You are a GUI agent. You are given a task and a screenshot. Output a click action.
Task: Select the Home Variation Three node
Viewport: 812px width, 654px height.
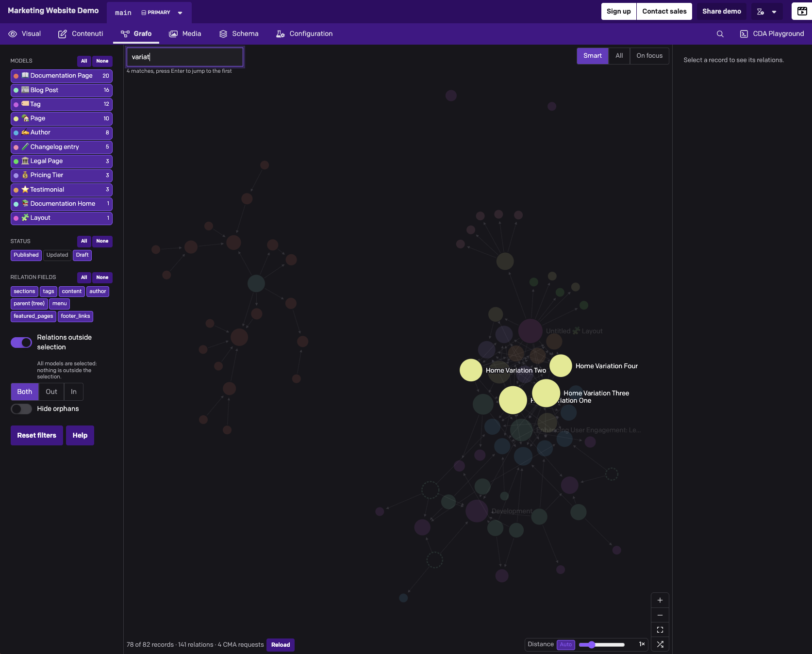[546, 393]
